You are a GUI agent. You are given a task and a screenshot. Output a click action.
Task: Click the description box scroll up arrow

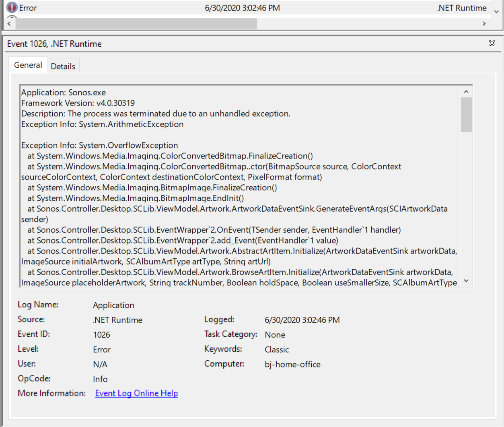pyautogui.click(x=466, y=92)
